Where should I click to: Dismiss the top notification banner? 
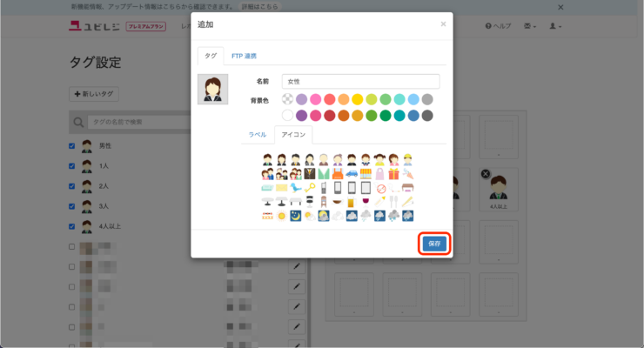click(x=560, y=7)
